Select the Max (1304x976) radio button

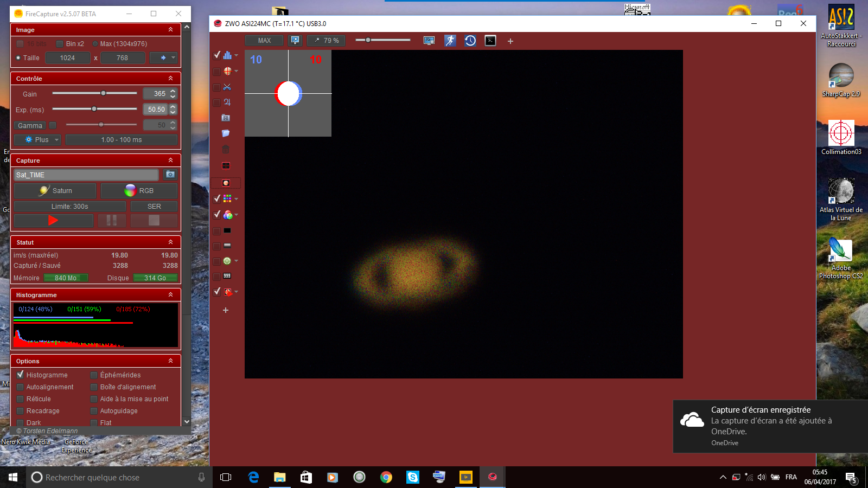(95, 44)
